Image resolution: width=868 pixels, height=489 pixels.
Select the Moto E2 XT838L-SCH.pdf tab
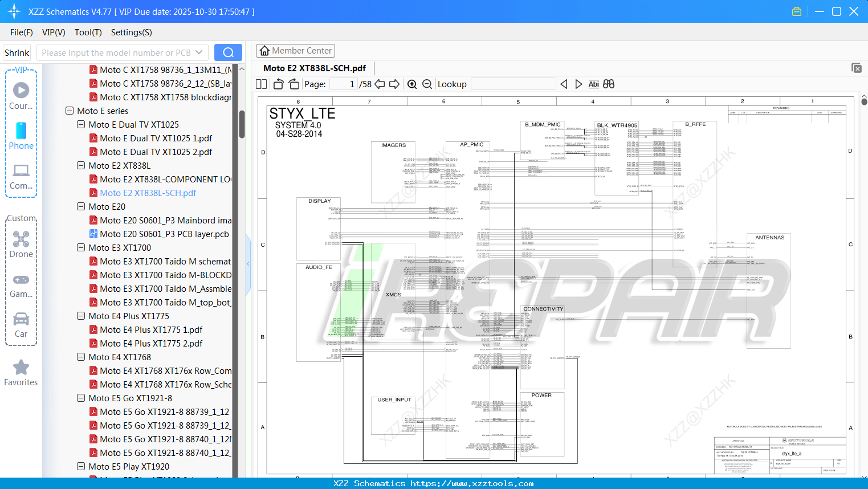point(315,68)
